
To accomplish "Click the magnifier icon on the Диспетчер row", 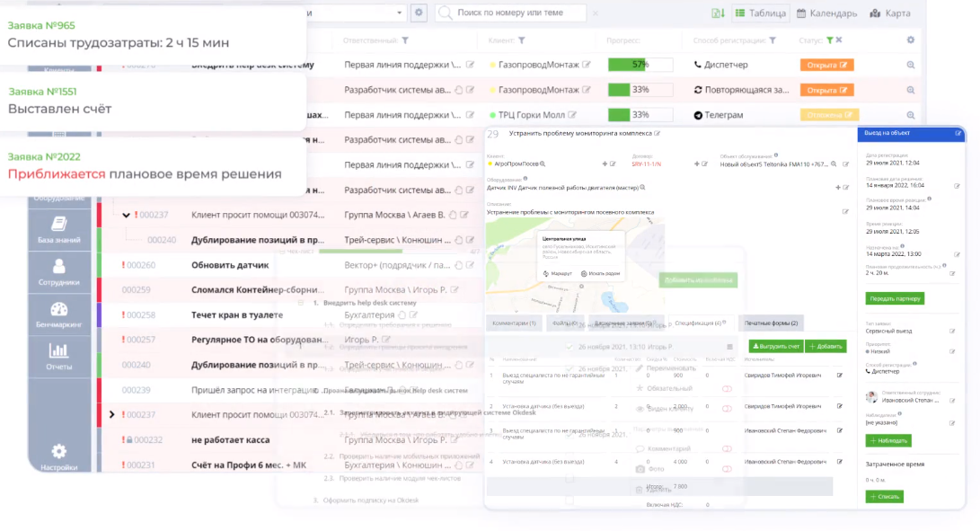I will [910, 64].
